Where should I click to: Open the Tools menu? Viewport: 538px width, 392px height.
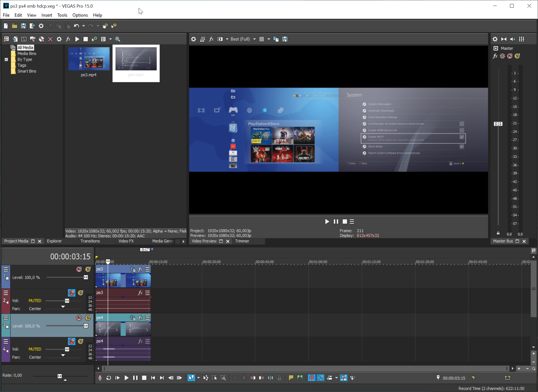coord(62,15)
